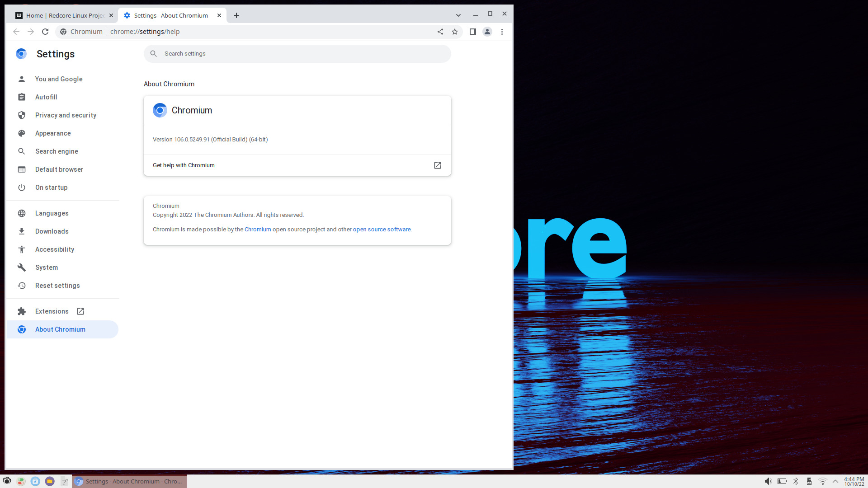Click Get help with Chromium
The image size is (868, 488).
coord(184,165)
